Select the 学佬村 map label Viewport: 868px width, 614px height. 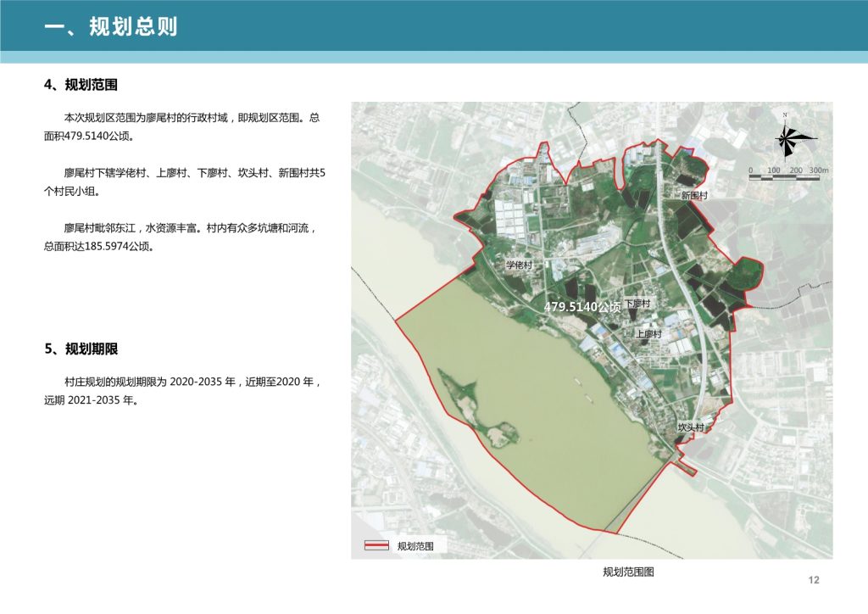coord(520,265)
